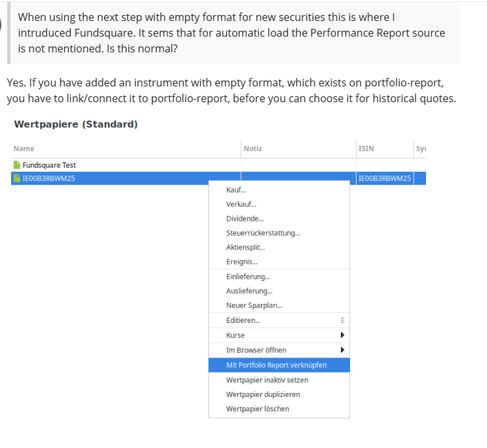Viewport: 487px width, 448px height.
Task: Choose Mit Portfolio Report verknüpfen
Action: (279, 365)
